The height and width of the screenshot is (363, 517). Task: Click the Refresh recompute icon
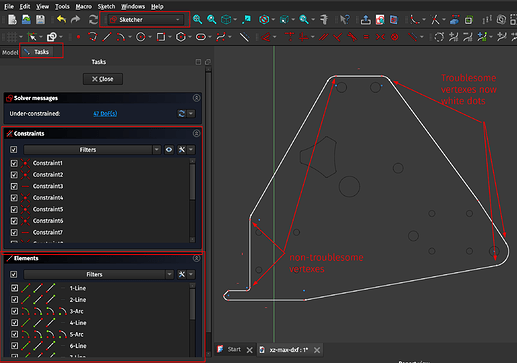[93, 20]
